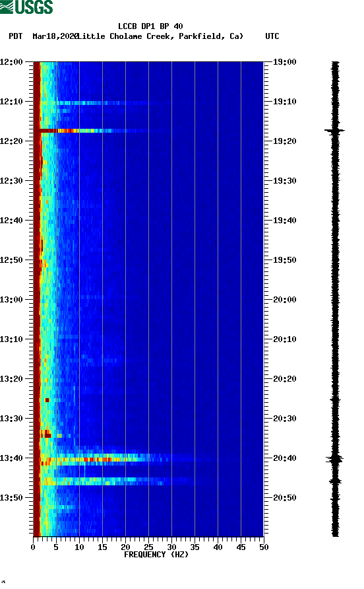Click the station text 'Little Cholame Creek, Parkfield, Ca)'
This screenshot has height=589, width=364.
tap(161, 36)
